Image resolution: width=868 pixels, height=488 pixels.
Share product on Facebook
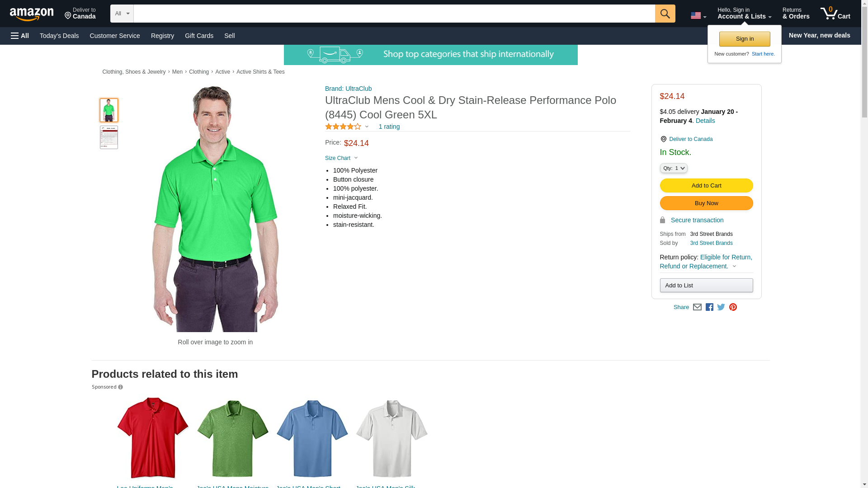tap(709, 307)
